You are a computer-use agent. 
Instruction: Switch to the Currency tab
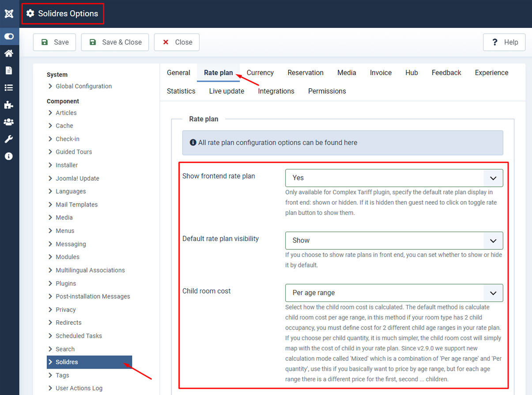coord(260,73)
